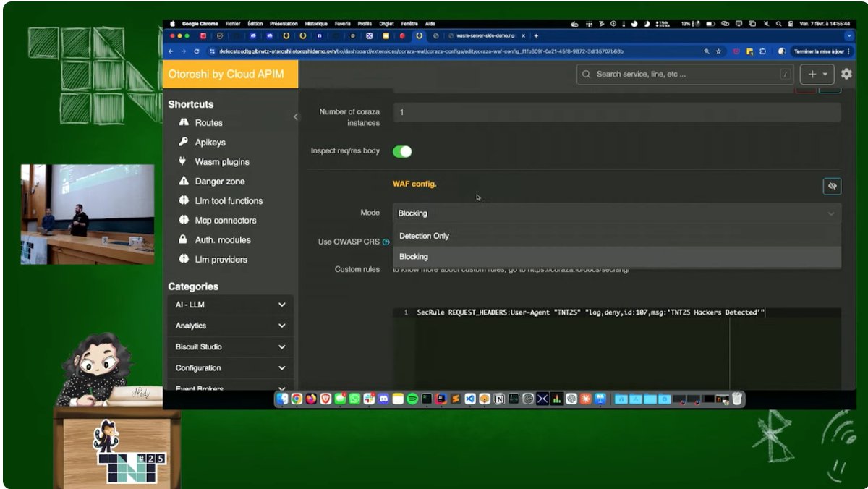The image size is (868, 489).
Task: Collapse the sidebar with the chevron
Action: [x=296, y=116]
